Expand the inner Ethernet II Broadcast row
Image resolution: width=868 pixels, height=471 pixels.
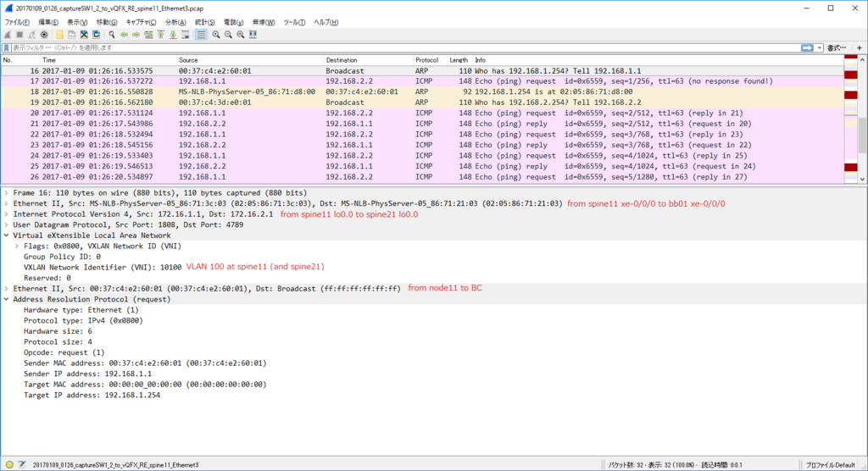click(x=6, y=288)
